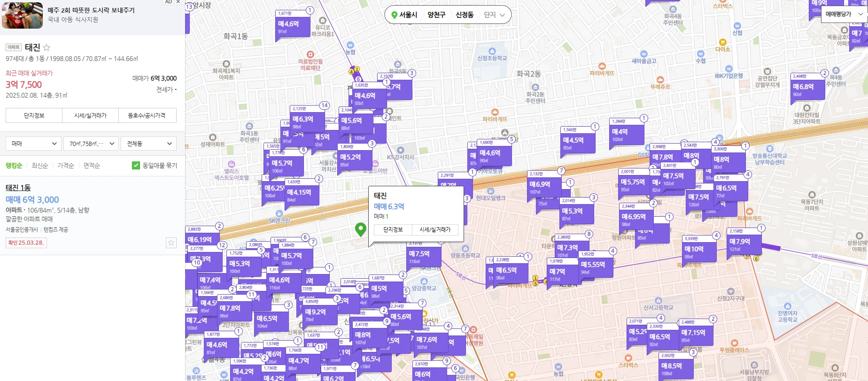
Task: Click the star icon on 태진 1동 listing
Action: [x=171, y=243]
